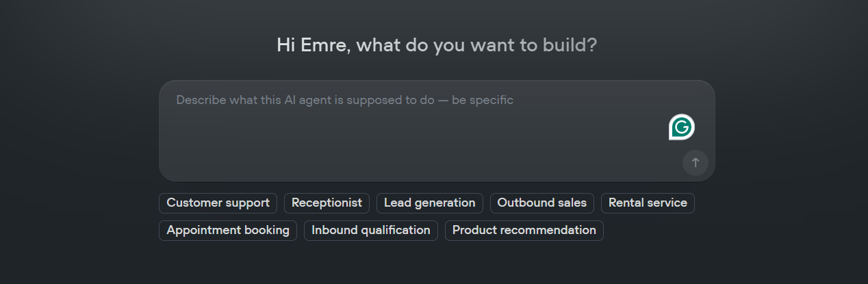Choose the Product recommendation chip
Screen dimensions: 868x284
coord(524,231)
